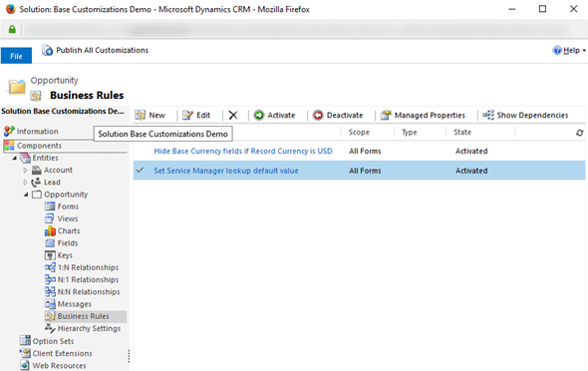Click the Views icon under Opportunity
The image size is (588, 371).
[50, 218]
